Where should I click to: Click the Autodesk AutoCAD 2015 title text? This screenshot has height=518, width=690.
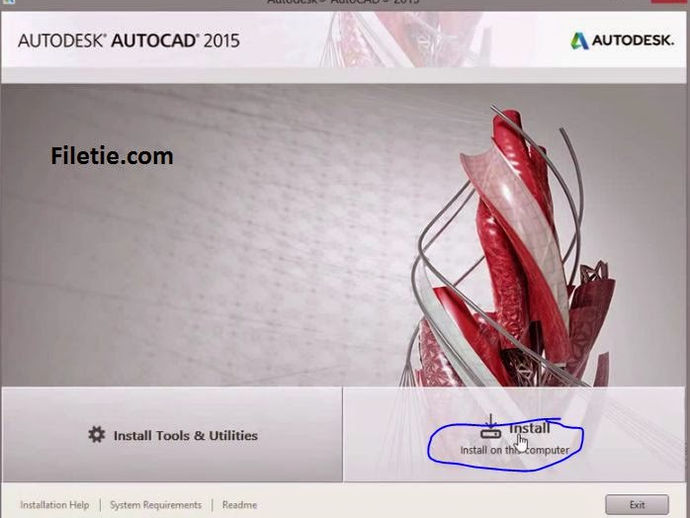(x=128, y=40)
